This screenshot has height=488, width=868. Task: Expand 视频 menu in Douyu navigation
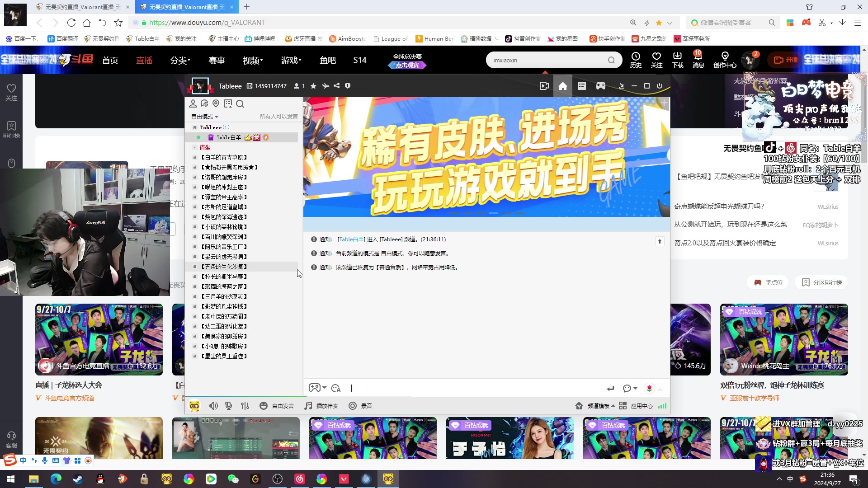tap(253, 60)
